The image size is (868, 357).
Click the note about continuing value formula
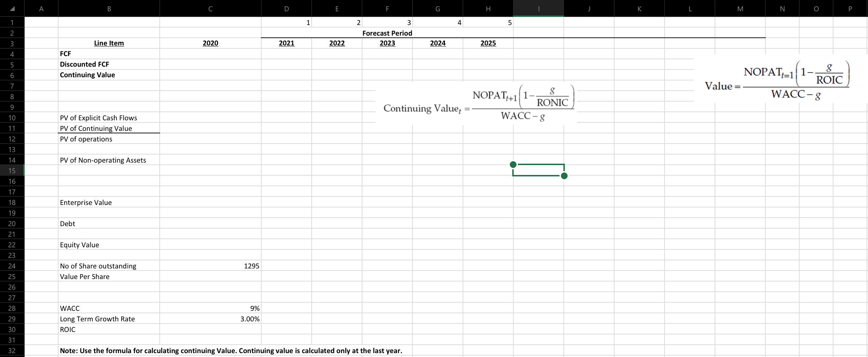pos(231,350)
